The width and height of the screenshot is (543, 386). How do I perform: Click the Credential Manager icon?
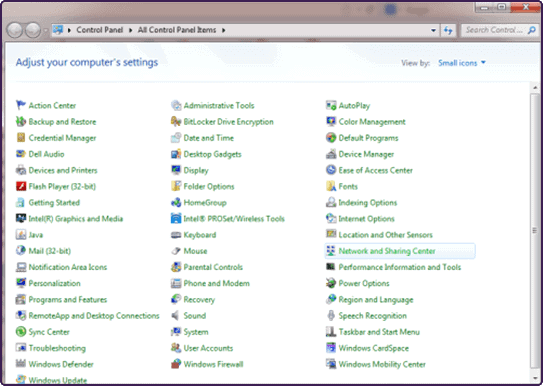(x=21, y=137)
